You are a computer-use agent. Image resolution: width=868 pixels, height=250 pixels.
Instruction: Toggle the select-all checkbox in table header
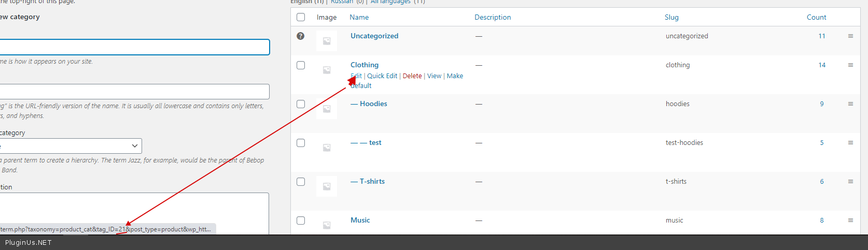[x=301, y=17]
